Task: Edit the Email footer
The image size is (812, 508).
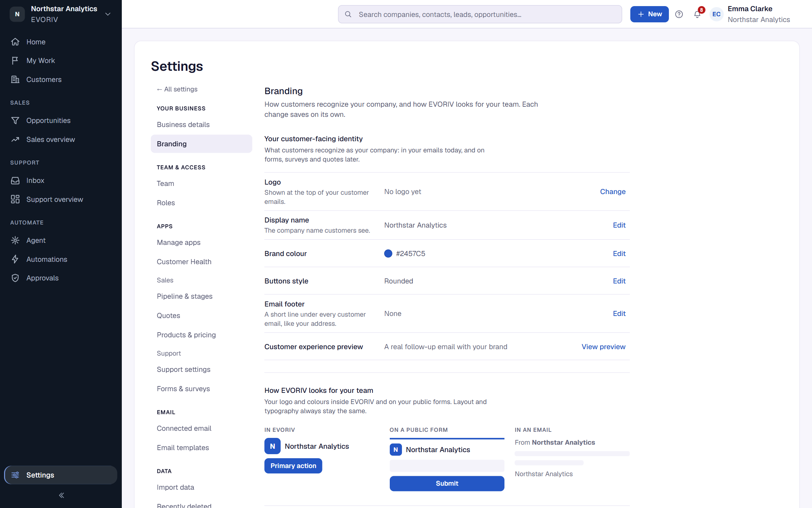Action: click(x=619, y=314)
